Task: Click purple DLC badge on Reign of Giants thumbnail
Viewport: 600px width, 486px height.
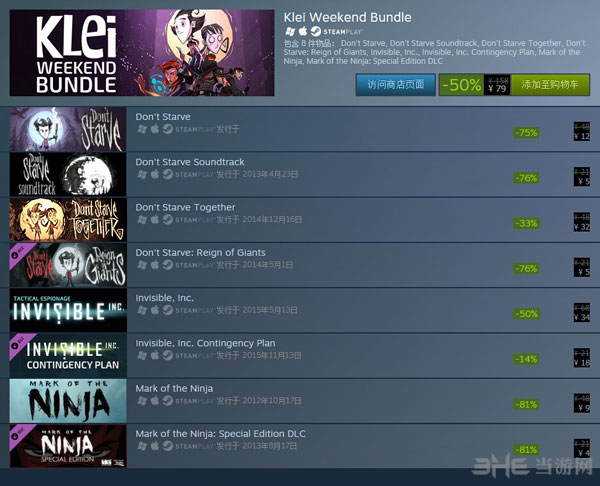Action: click(19, 253)
